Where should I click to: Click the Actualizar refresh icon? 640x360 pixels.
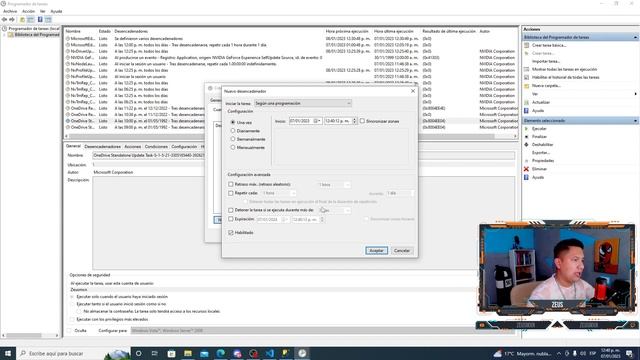click(527, 102)
